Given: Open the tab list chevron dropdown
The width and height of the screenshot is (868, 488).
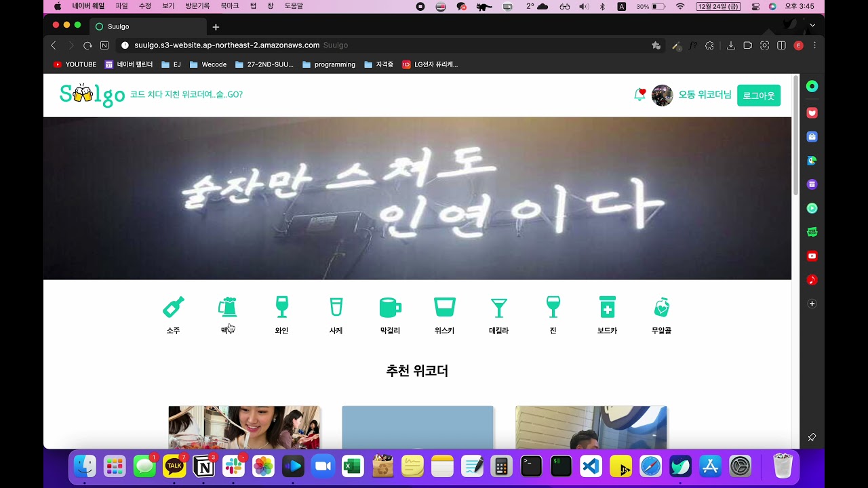Looking at the screenshot, I should 812,26.
